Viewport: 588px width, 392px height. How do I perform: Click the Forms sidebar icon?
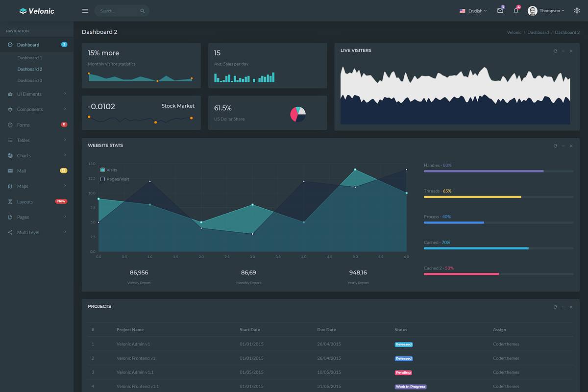[x=10, y=125]
